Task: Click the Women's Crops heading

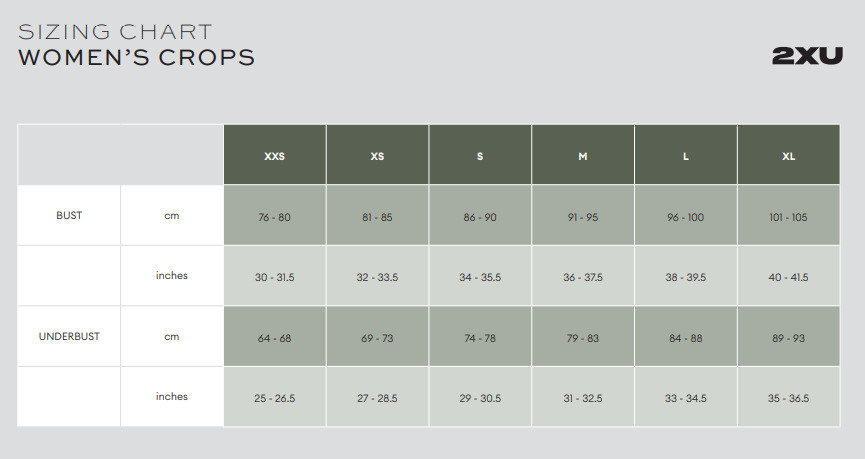Action: (136, 57)
